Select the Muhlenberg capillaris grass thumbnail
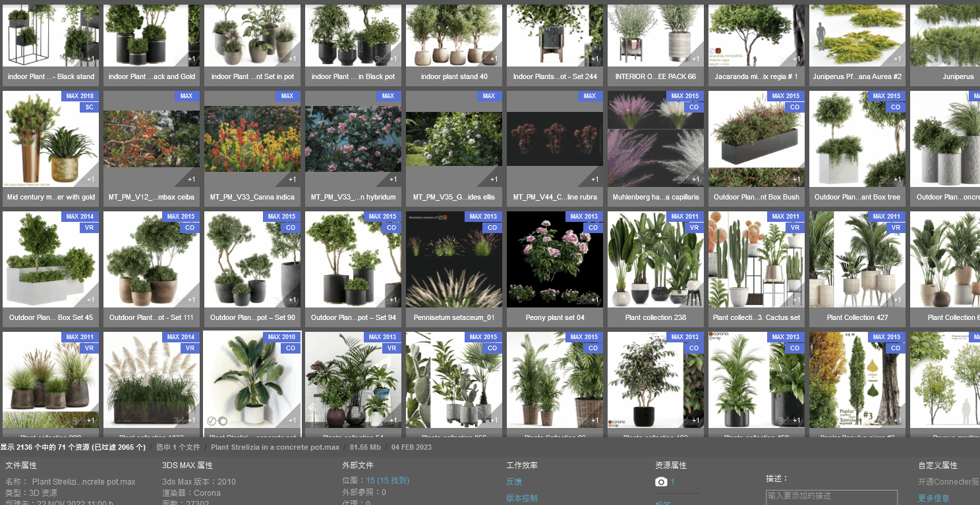The height and width of the screenshot is (505, 980). 655,139
